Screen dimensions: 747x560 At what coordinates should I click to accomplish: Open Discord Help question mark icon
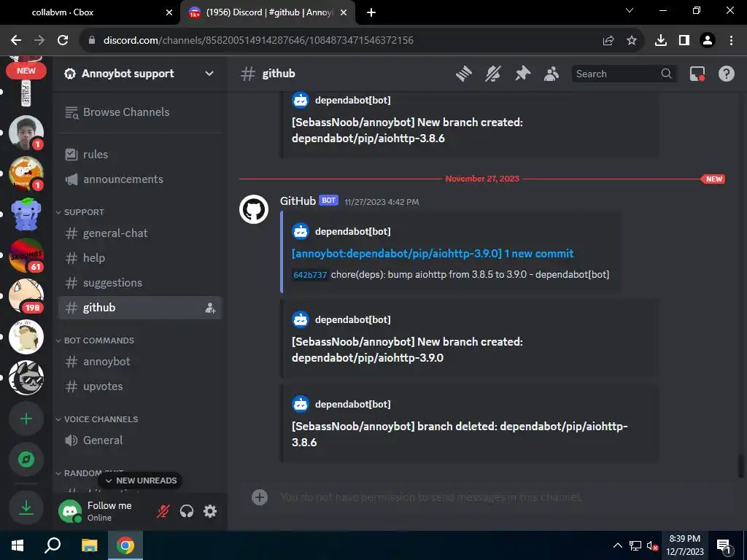726,74
